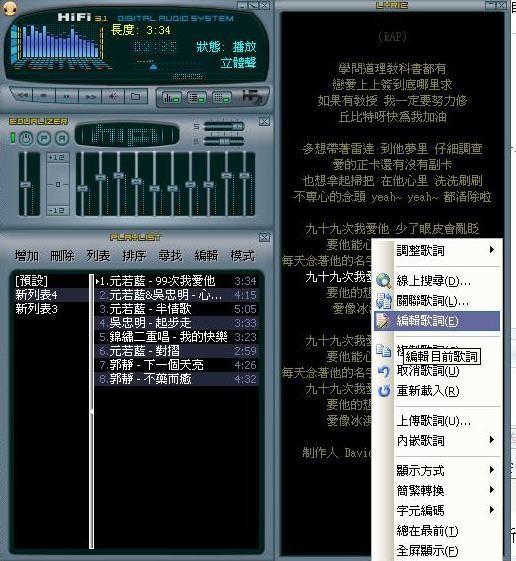
Task: Open the 增加 playlist menu
Action: coord(26,256)
